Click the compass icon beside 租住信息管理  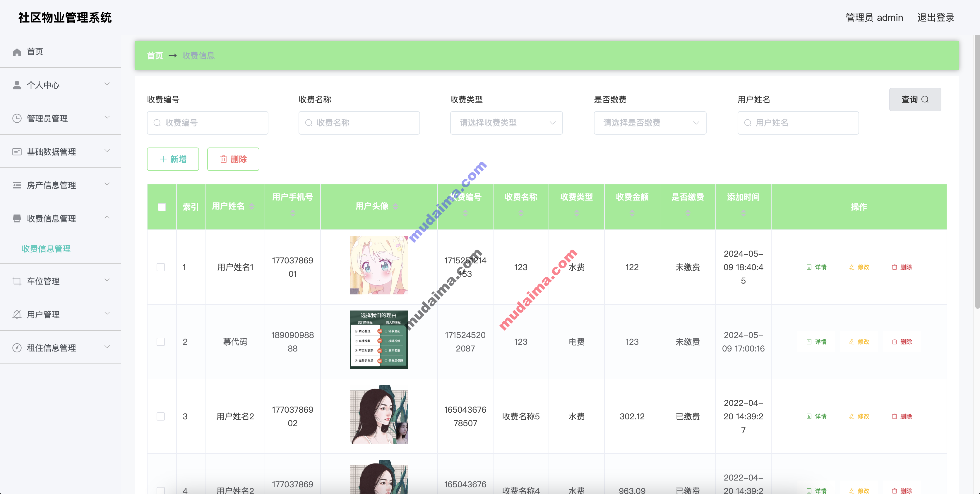(17, 348)
